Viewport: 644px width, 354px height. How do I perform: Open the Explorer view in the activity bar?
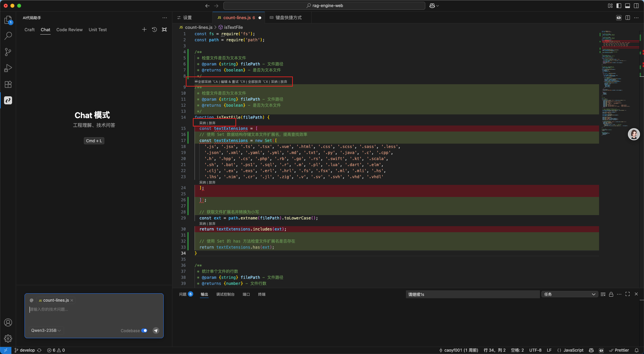click(x=8, y=20)
